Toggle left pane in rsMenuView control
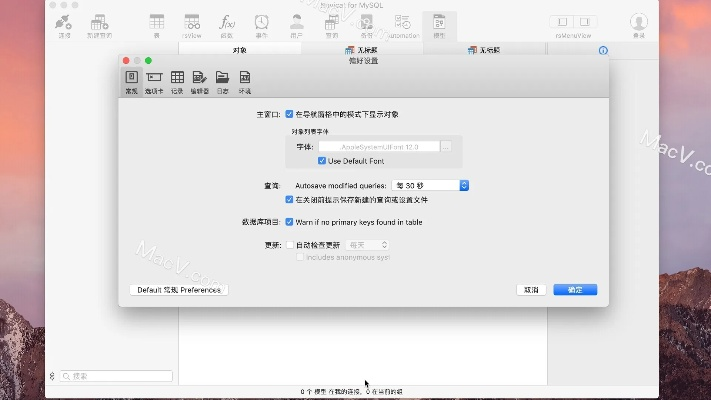This screenshot has height=400, width=711. point(562,22)
